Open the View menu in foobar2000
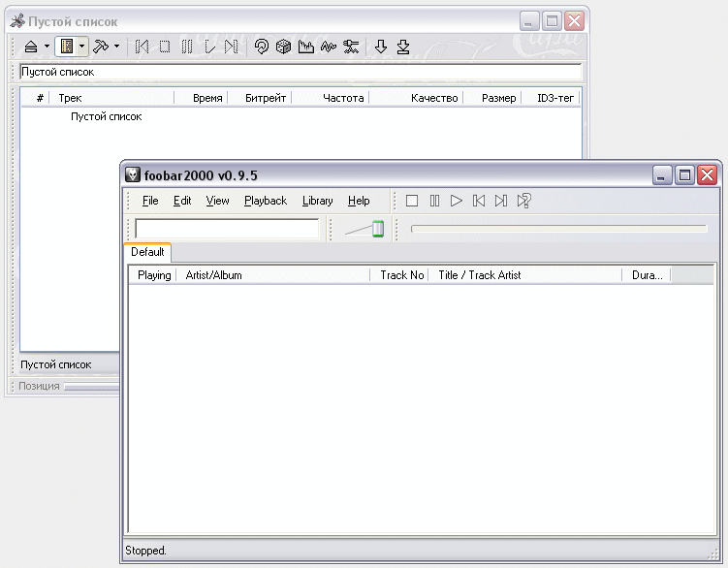 tap(218, 201)
